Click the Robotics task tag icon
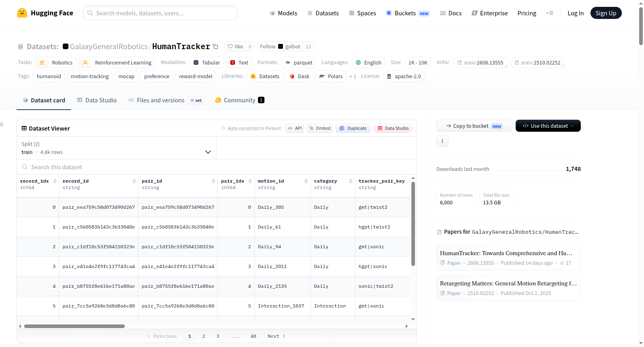This screenshot has width=644, height=347. [x=42, y=62]
